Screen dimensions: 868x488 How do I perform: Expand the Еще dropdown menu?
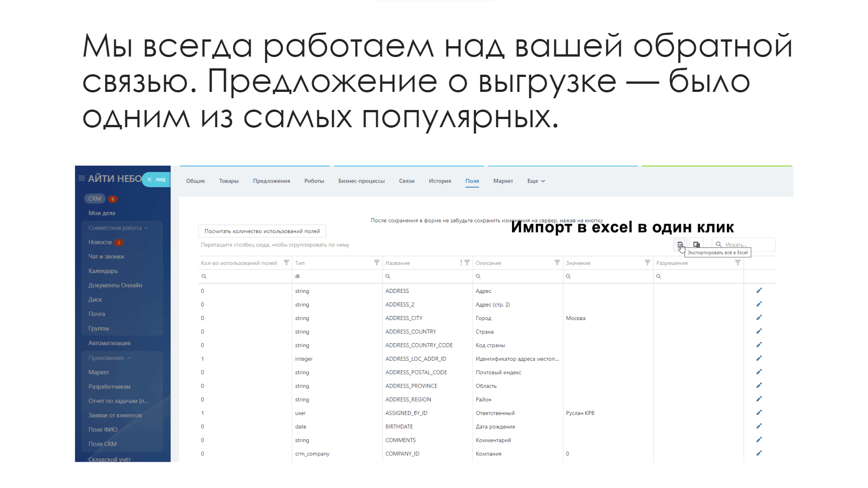point(536,181)
